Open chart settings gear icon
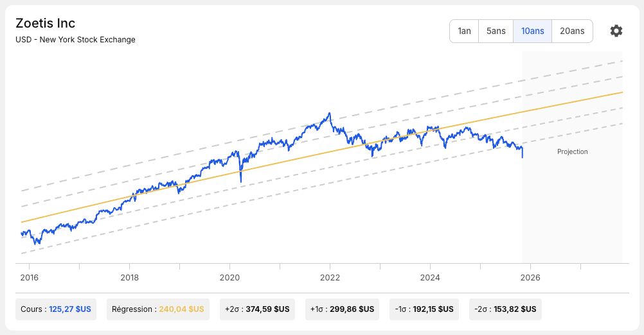The width and height of the screenshot is (644, 335). (x=616, y=31)
